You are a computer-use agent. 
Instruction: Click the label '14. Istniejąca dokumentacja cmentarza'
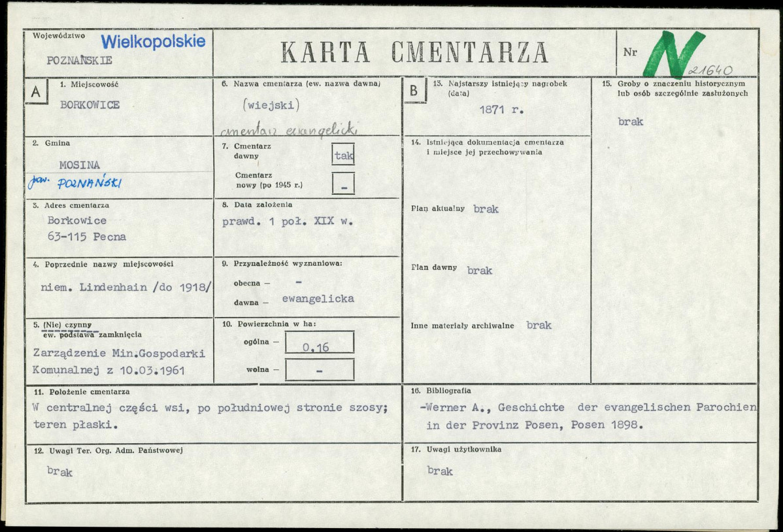tap(488, 142)
